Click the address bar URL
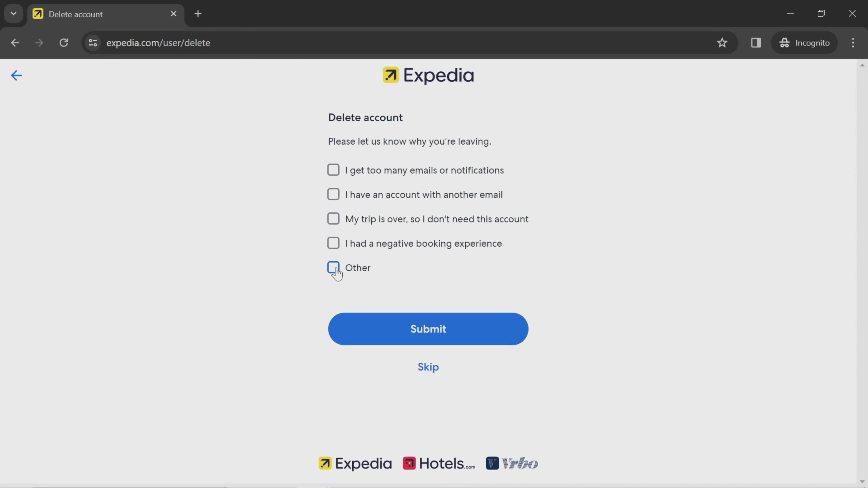This screenshot has height=488, width=868. point(158,43)
